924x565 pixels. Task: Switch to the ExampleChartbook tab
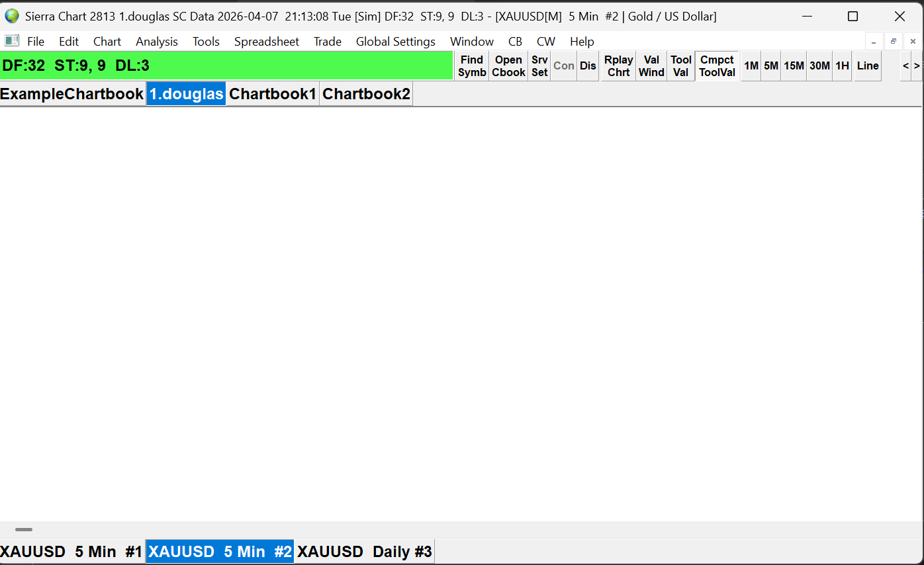(x=72, y=94)
